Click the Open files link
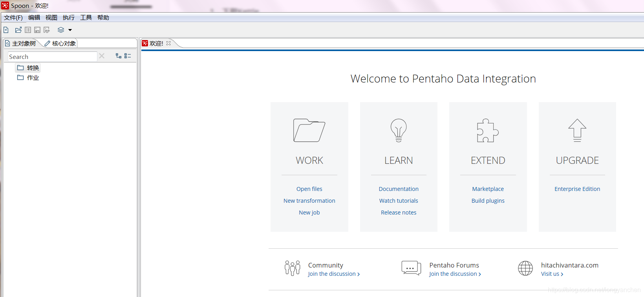 pyautogui.click(x=309, y=189)
